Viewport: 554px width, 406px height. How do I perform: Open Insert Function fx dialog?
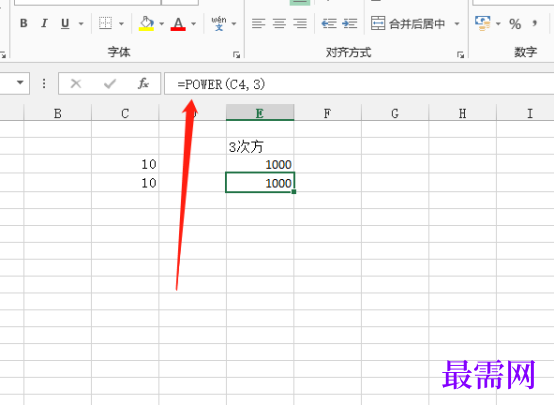click(143, 84)
